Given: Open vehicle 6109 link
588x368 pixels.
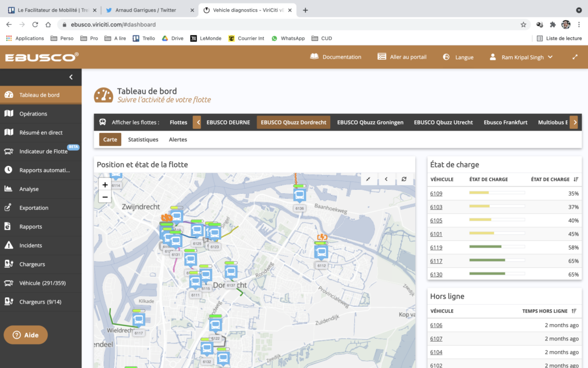Looking at the screenshot, I should coord(436,193).
